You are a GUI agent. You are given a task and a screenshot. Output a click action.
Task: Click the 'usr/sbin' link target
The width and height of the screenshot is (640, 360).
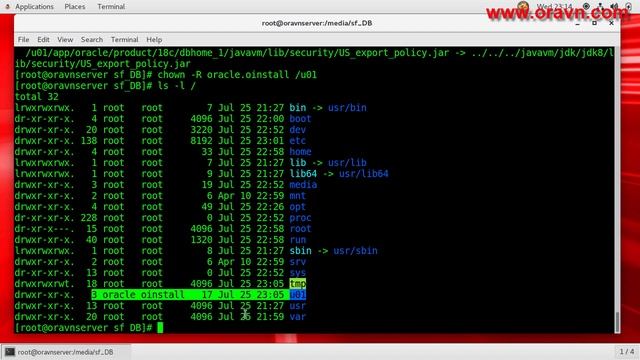point(356,251)
